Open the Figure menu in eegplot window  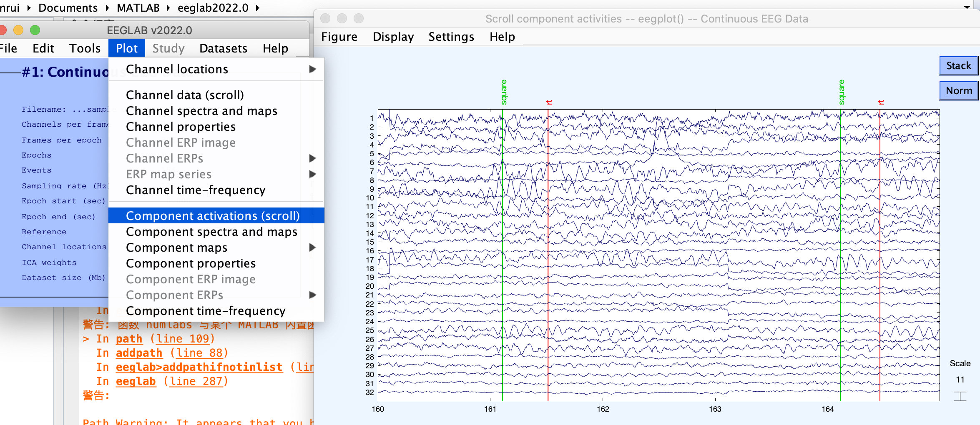pyautogui.click(x=339, y=37)
